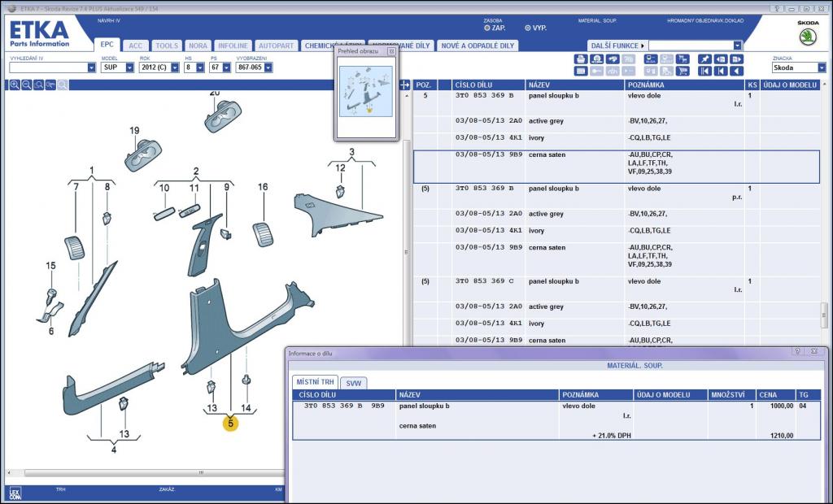Go to the previous illustration page icon
The width and height of the screenshot is (833, 504).
click(721, 59)
